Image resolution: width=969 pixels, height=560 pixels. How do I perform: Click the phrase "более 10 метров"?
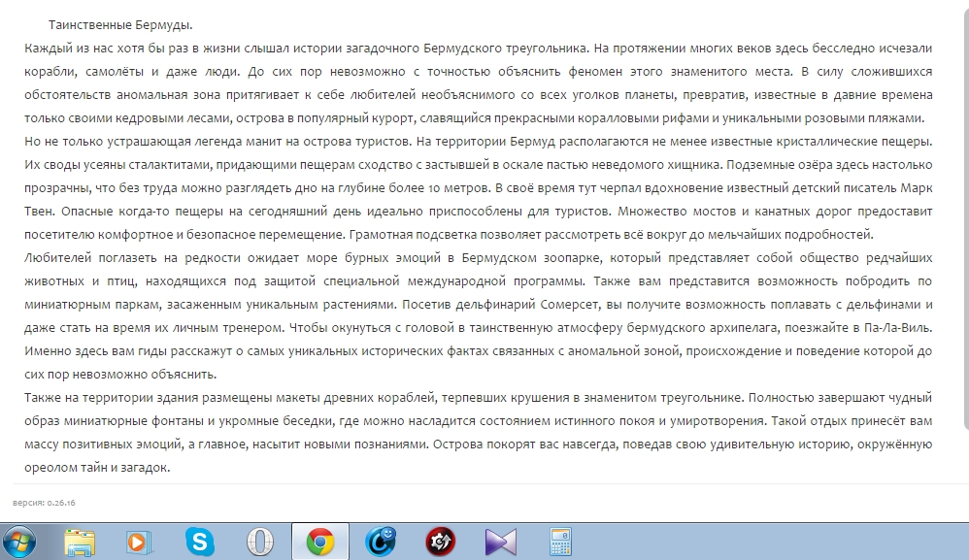tap(438, 187)
